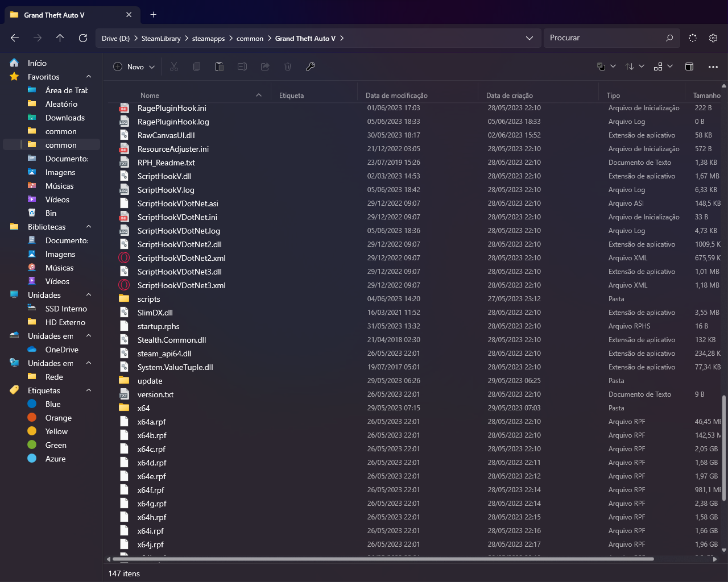Sort by Data de modificação column

(396, 95)
